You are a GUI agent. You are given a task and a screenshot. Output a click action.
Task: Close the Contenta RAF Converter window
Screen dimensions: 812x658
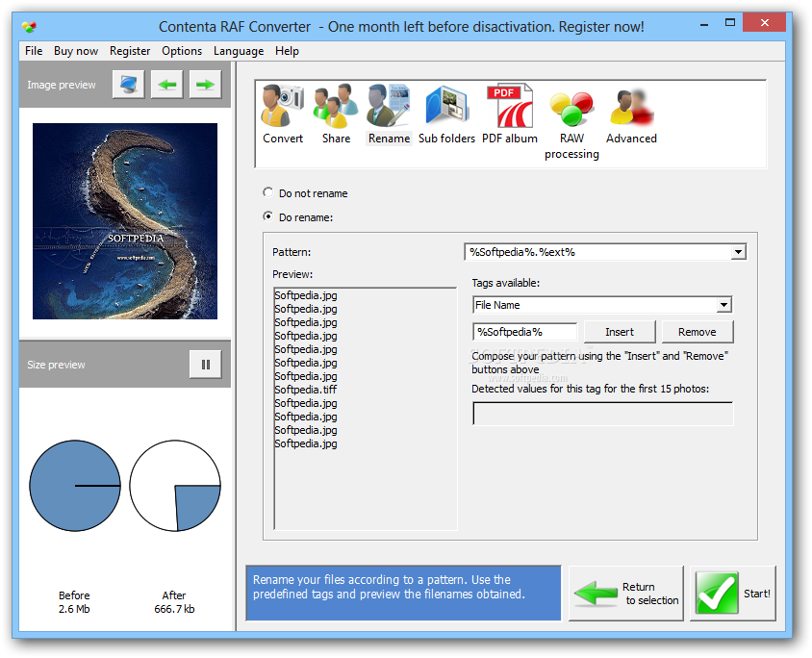(764, 23)
